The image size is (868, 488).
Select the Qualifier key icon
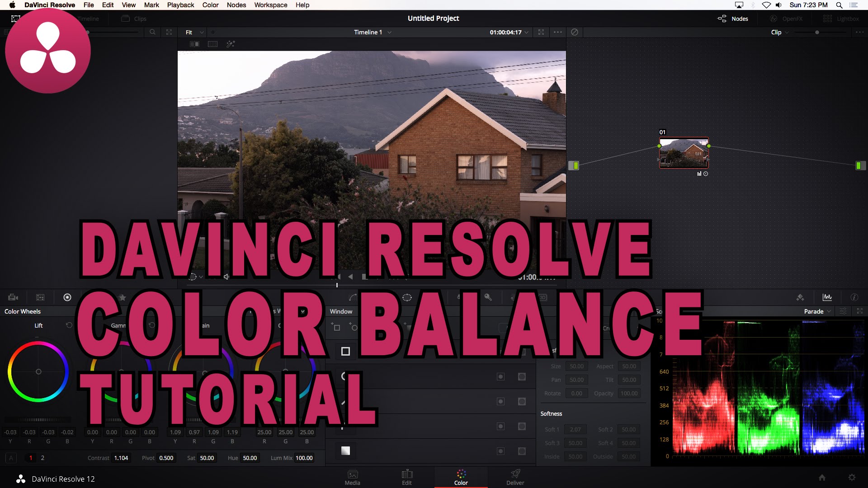pyautogui.click(x=488, y=297)
